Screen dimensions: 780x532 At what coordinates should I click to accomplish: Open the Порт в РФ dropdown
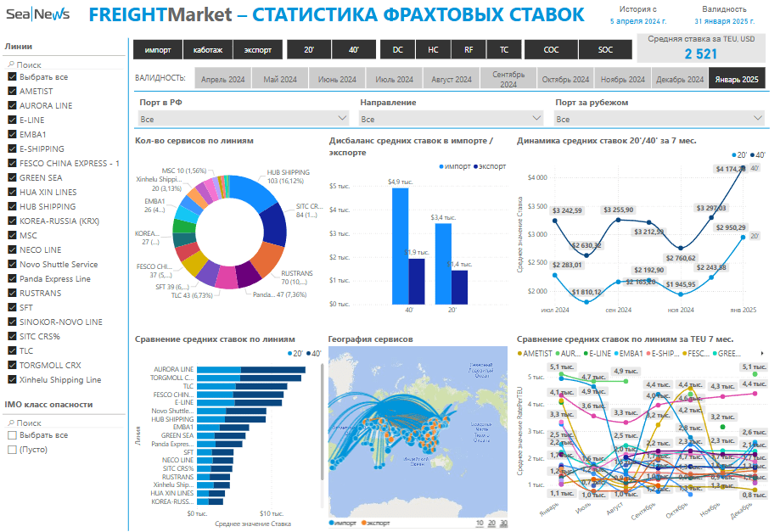(x=244, y=118)
